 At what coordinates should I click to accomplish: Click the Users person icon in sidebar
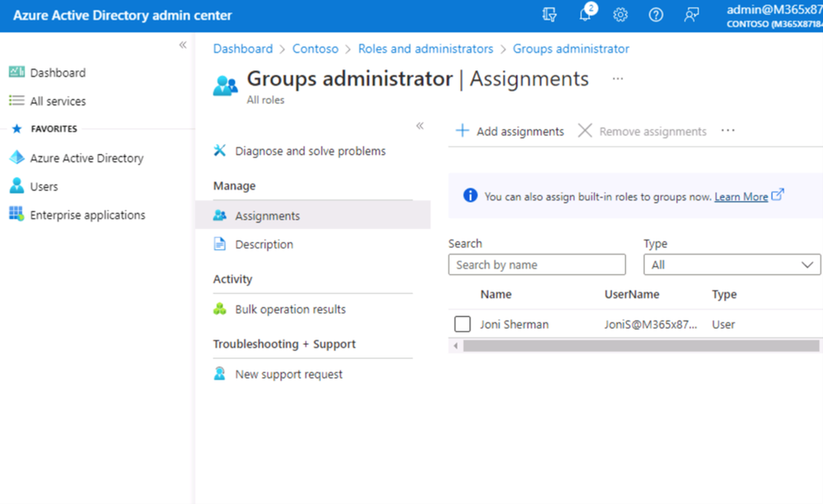coord(16,185)
